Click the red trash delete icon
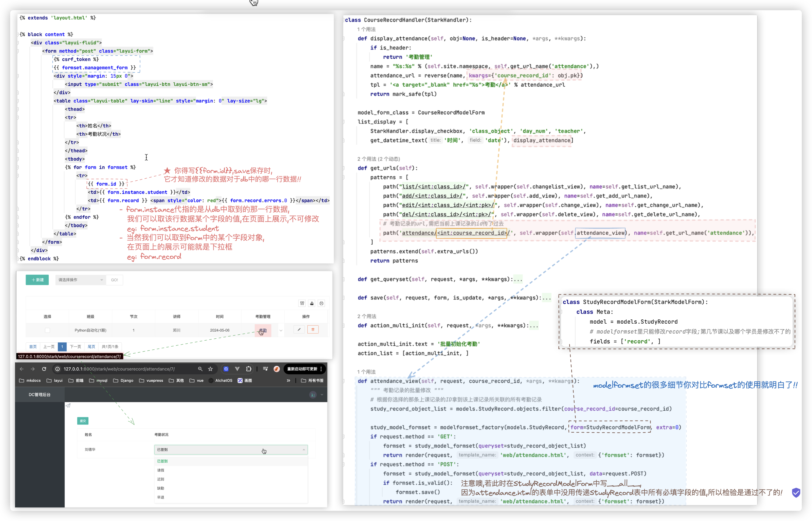812x521 pixels. pos(313,330)
